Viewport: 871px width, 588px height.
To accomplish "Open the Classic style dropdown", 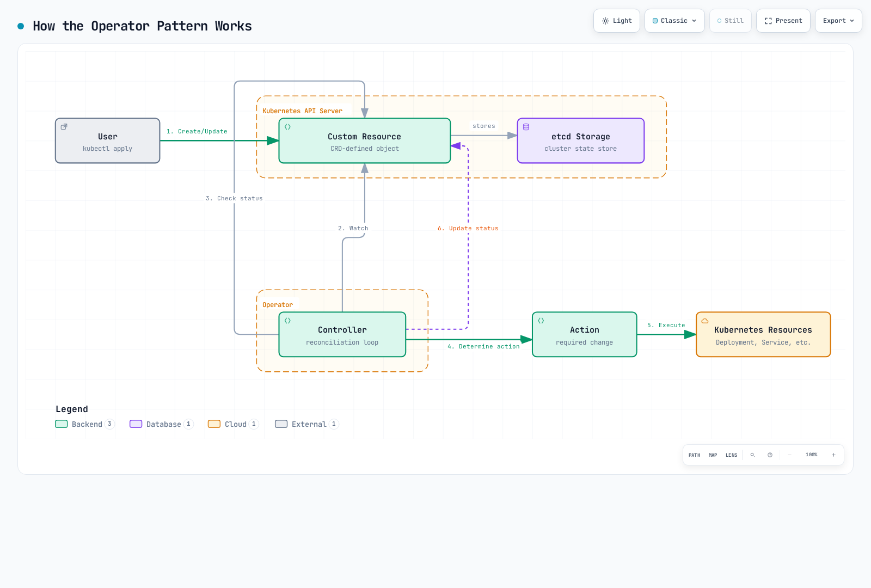I will tap(674, 21).
